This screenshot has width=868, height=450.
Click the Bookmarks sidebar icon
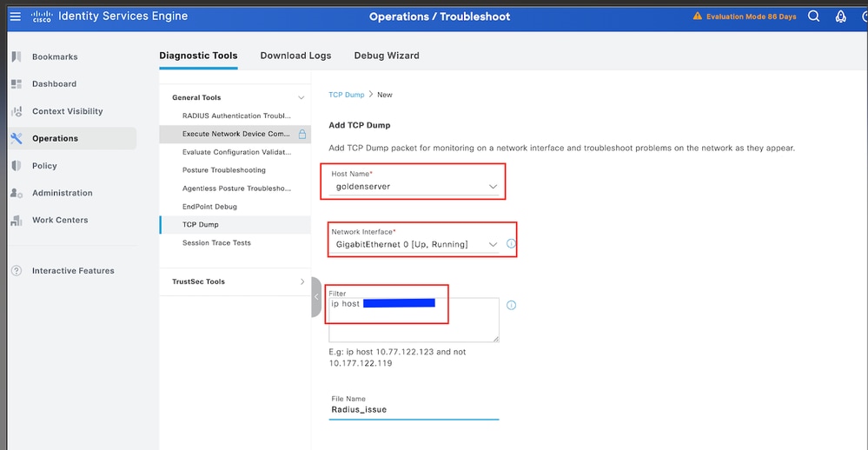click(17, 56)
